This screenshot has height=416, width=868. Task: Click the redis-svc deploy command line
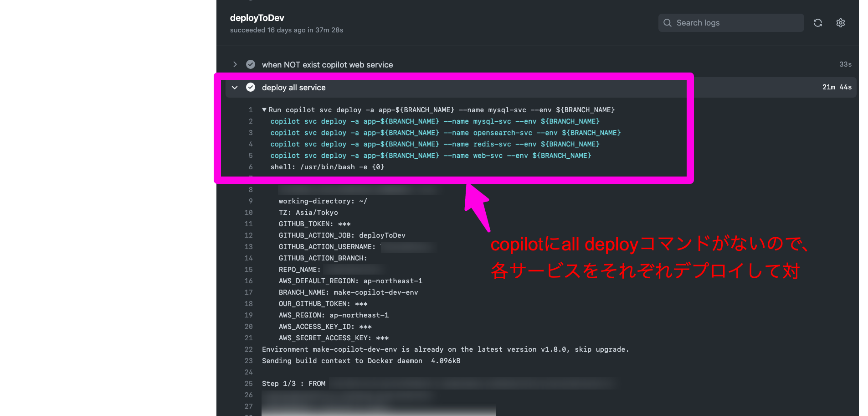click(435, 144)
